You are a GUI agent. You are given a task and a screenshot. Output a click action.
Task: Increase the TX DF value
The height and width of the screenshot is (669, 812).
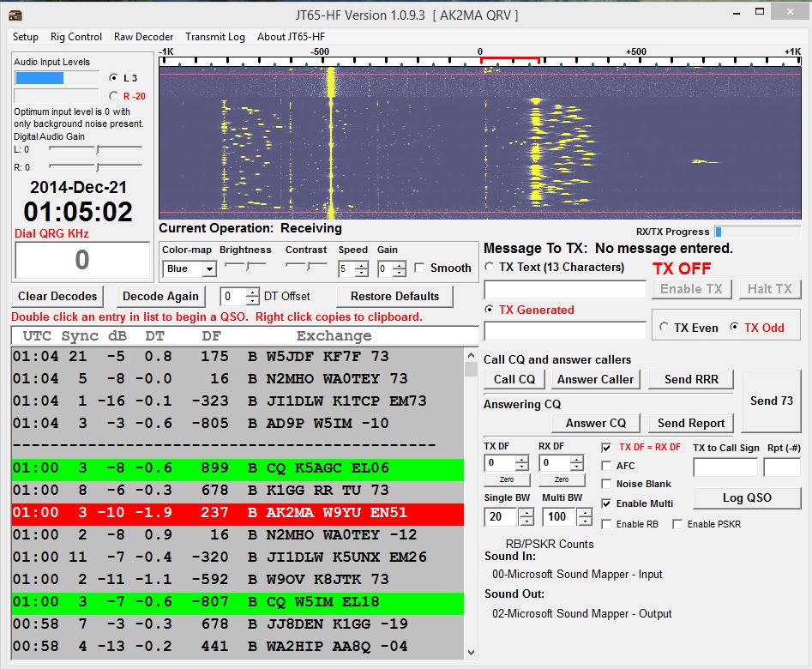pos(522,459)
